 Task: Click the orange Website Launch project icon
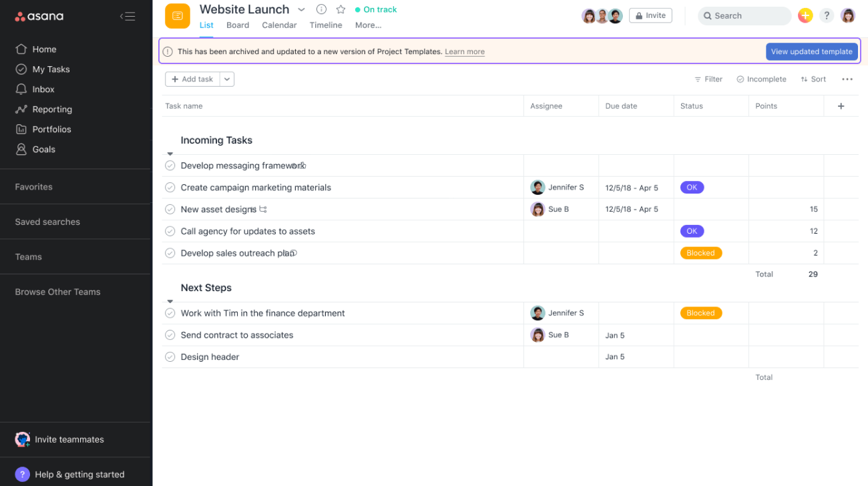click(178, 16)
